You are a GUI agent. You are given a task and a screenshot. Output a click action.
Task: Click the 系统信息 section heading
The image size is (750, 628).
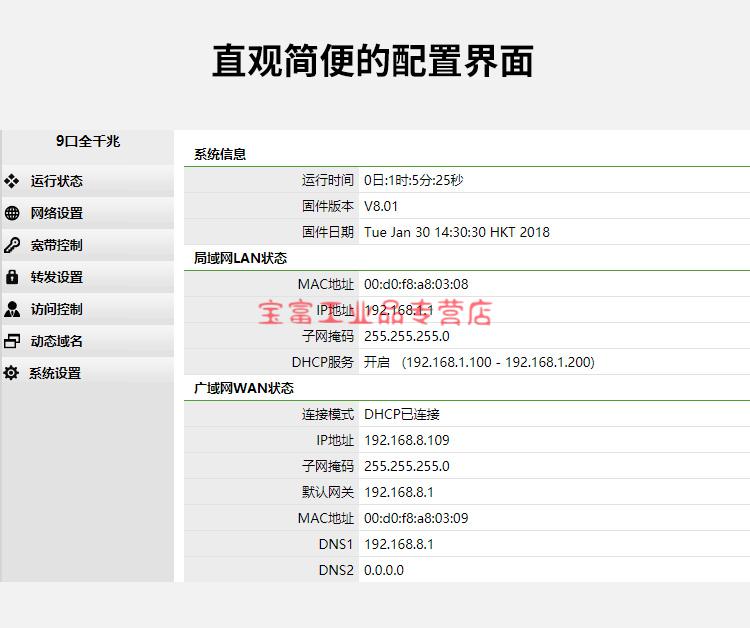(220, 154)
